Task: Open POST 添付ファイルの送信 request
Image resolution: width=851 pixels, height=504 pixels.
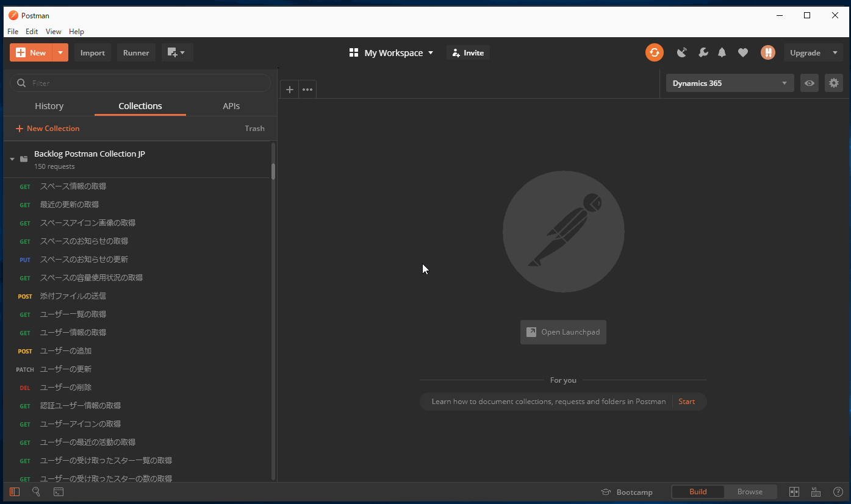Action: 137,296
